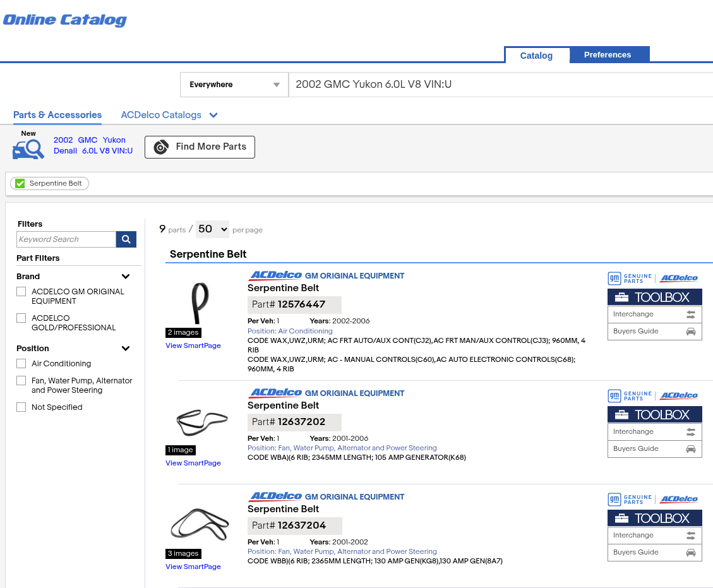Click GM Genuine Parts logo for part 12576447

pyautogui.click(x=630, y=279)
